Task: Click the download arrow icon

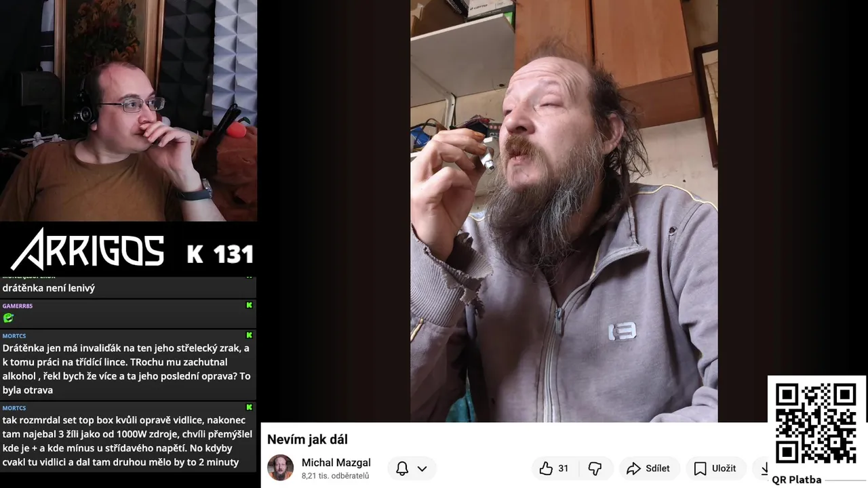Action: pos(765,468)
